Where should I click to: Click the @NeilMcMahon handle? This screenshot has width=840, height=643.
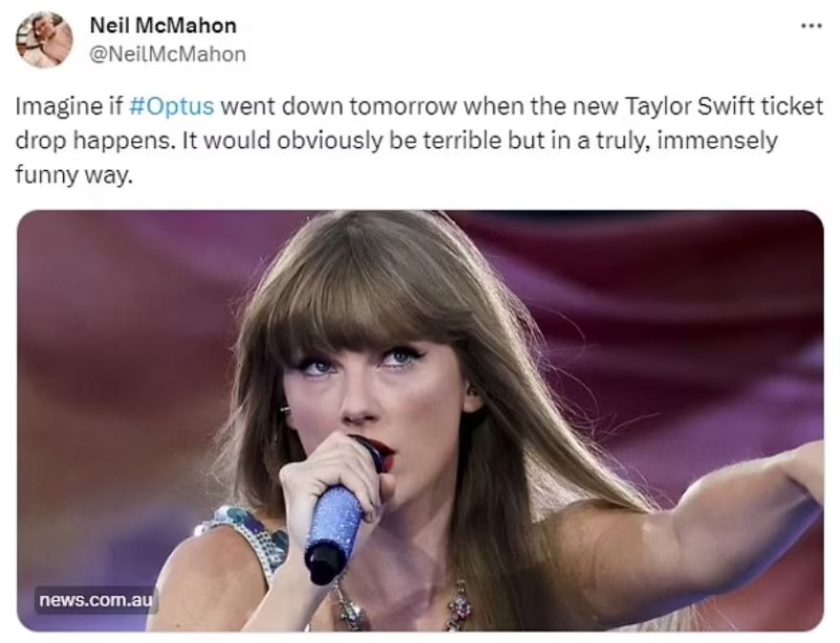(x=167, y=54)
